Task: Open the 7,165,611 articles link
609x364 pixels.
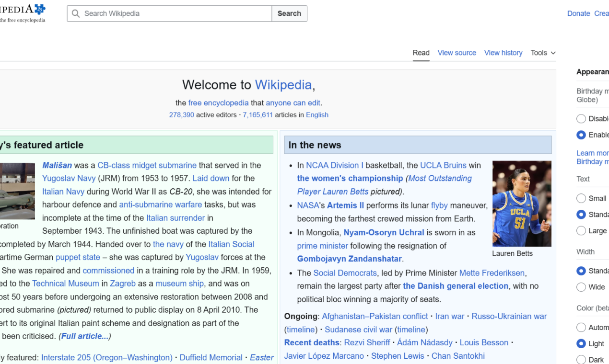Action: pos(258,115)
